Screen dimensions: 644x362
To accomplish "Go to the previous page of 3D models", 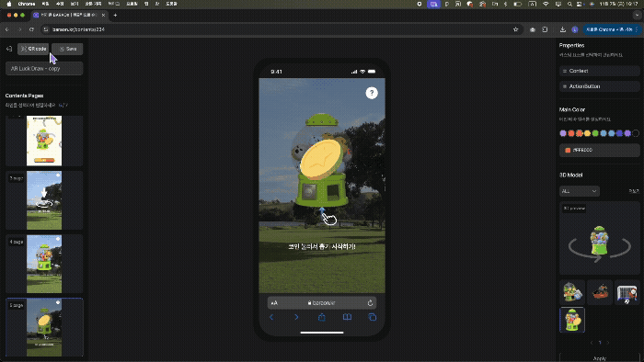I will tap(592, 343).
